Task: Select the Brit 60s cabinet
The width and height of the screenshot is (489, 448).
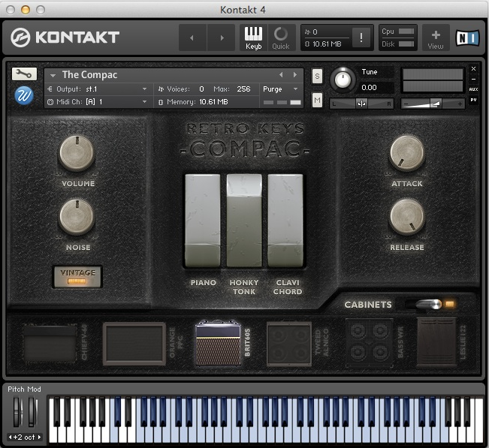Action: (x=219, y=343)
